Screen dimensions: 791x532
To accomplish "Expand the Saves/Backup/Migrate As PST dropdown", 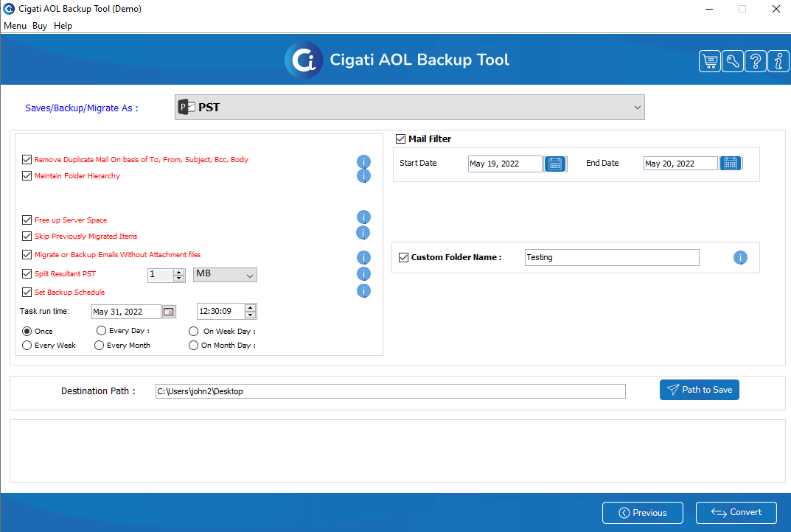I will coord(410,108).
